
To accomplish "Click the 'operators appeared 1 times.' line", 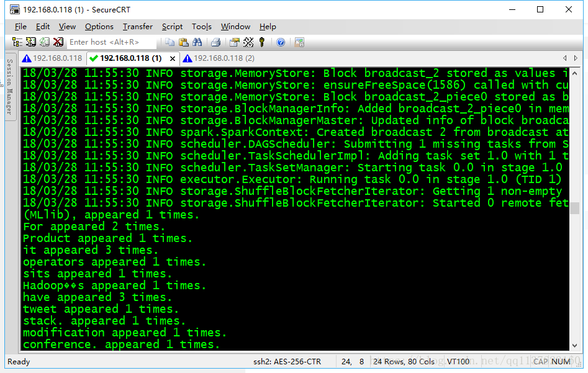I will tap(114, 262).
